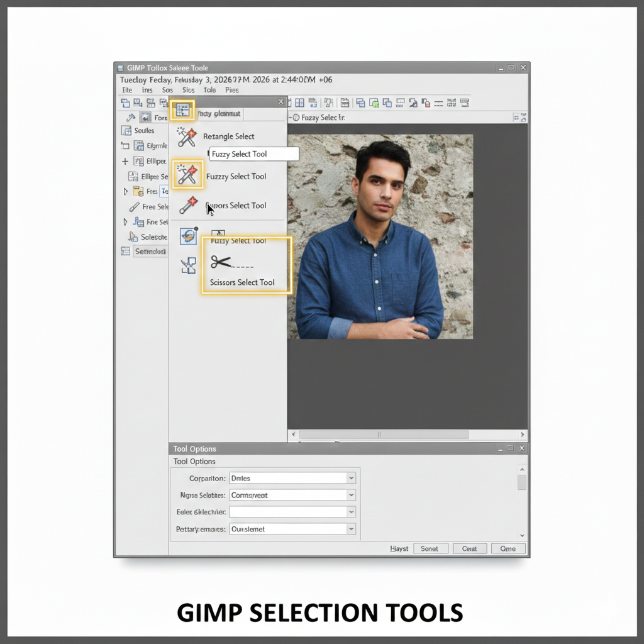Viewport: 644px width, 644px height.
Task: Click the folder icon beside 'Fres'
Action: pos(138,191)
